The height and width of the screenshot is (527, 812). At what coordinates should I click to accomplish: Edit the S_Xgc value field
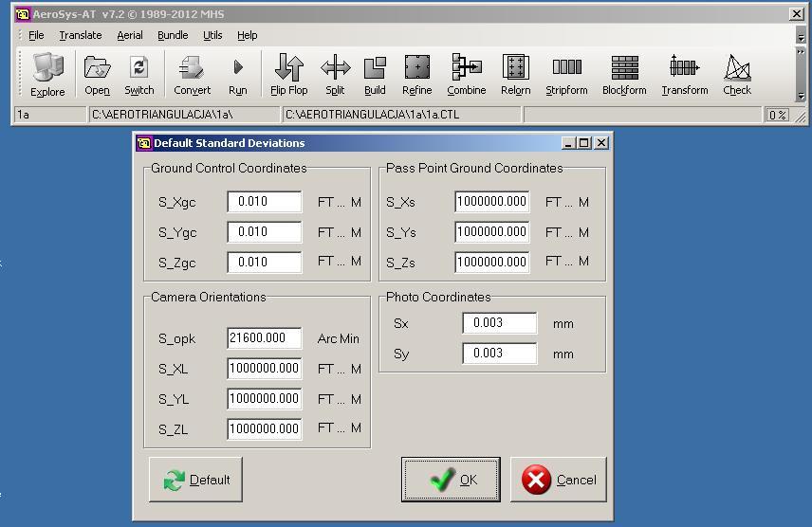264,201
